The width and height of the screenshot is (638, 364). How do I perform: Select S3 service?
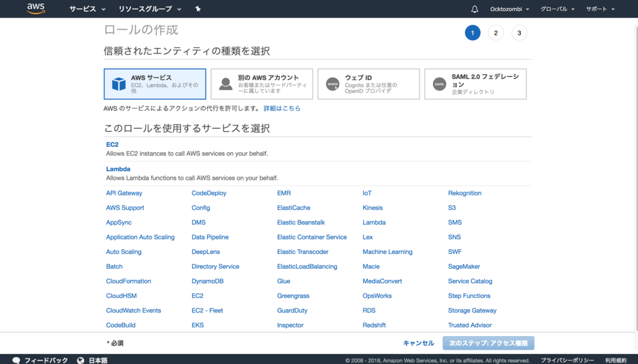coord(452,208)
